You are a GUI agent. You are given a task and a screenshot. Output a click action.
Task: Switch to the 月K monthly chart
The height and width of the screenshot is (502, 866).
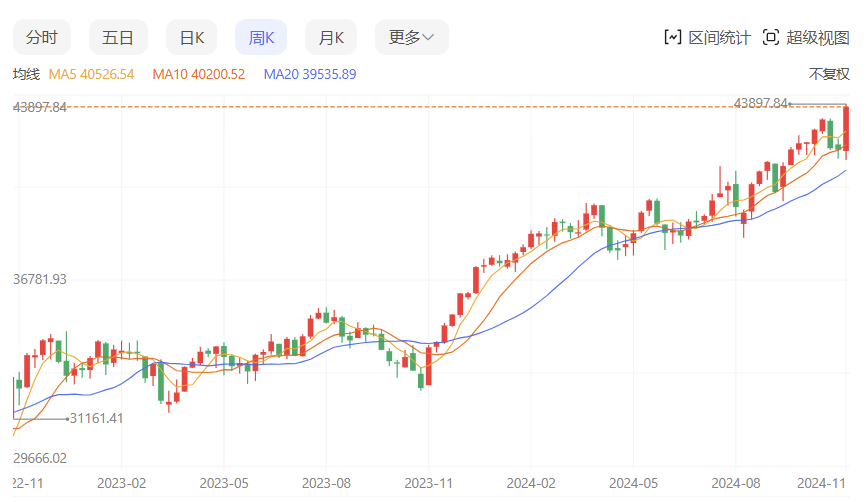coord(331,37)
